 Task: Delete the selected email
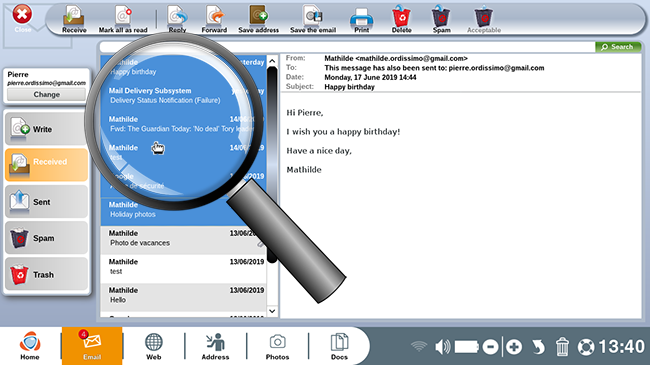(401, 19)
